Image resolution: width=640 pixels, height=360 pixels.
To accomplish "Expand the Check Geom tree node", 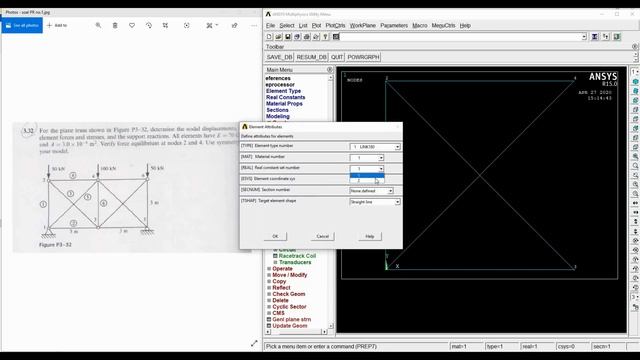I will pos(269,294).
